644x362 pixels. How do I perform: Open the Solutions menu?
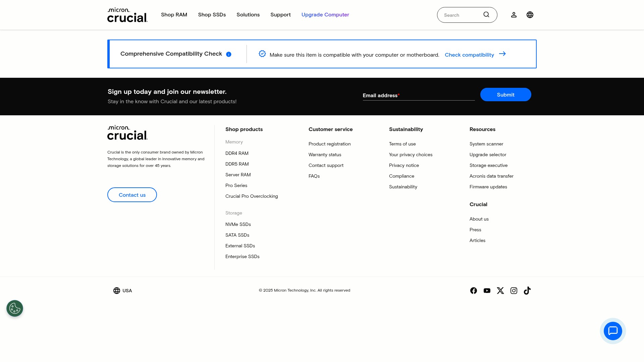point(248,15)
